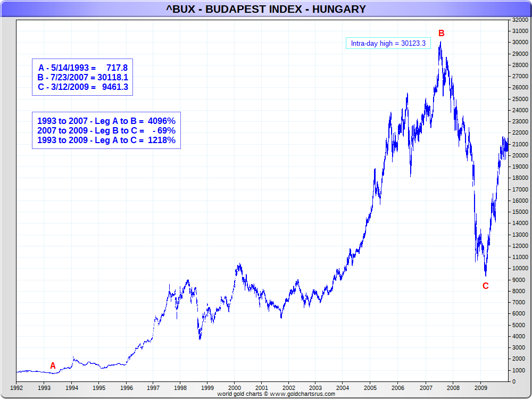
Task: Click the 30000 y-axis value
Action: [520, 43]
